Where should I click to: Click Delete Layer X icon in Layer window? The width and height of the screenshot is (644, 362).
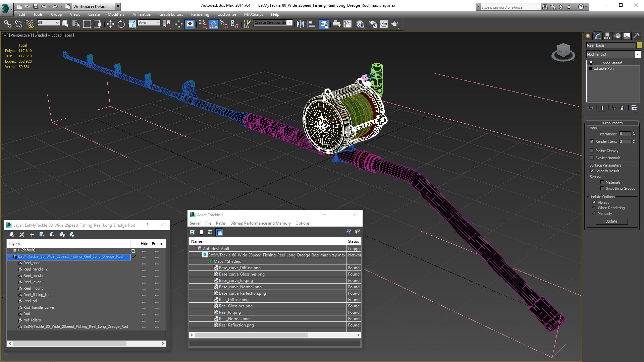coord(22,235)
